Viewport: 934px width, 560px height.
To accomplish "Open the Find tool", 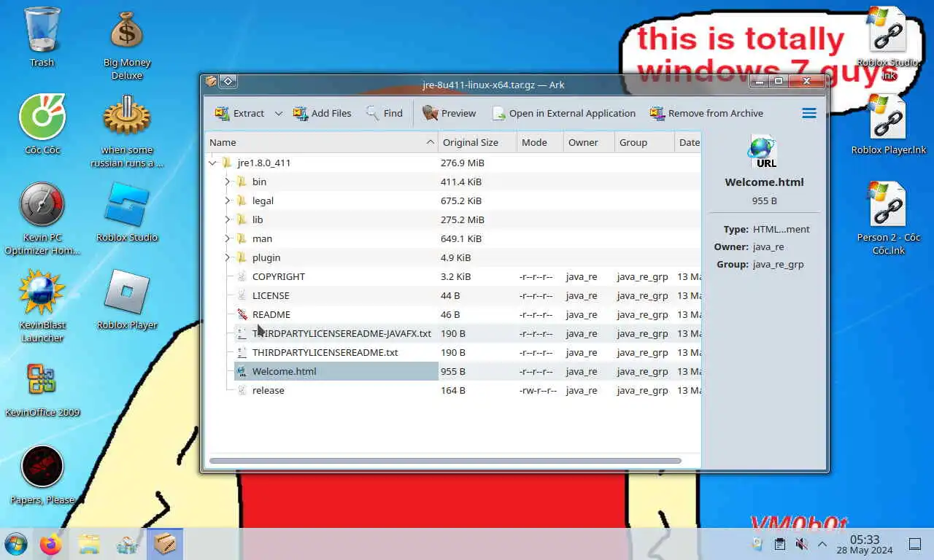I will tap(384, 113).
